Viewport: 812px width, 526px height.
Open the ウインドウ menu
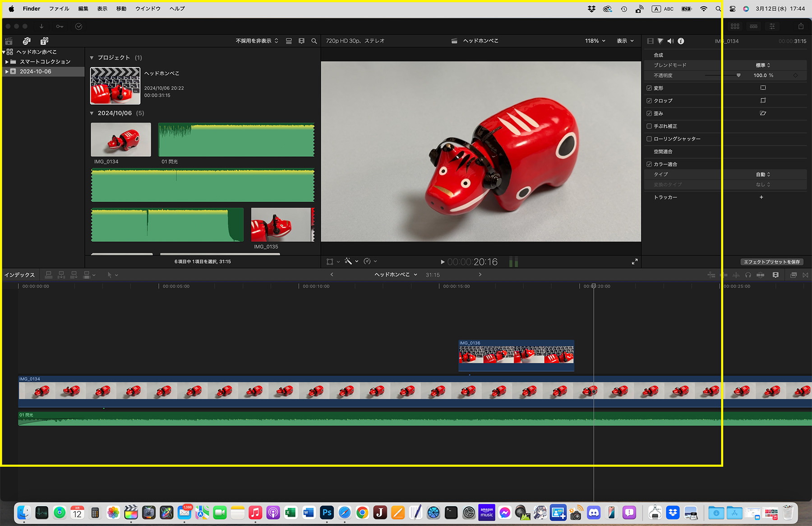point(148,9)
